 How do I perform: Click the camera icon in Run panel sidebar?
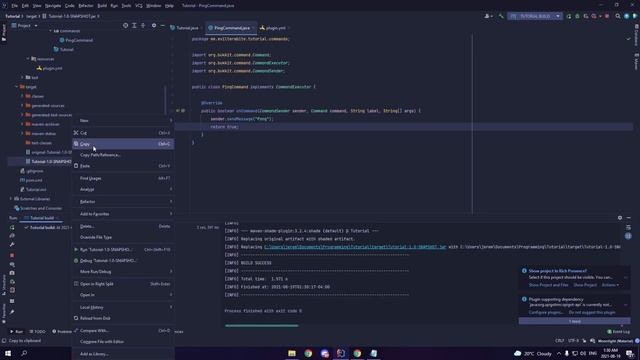pyautogui.click(x=12, y=273)
